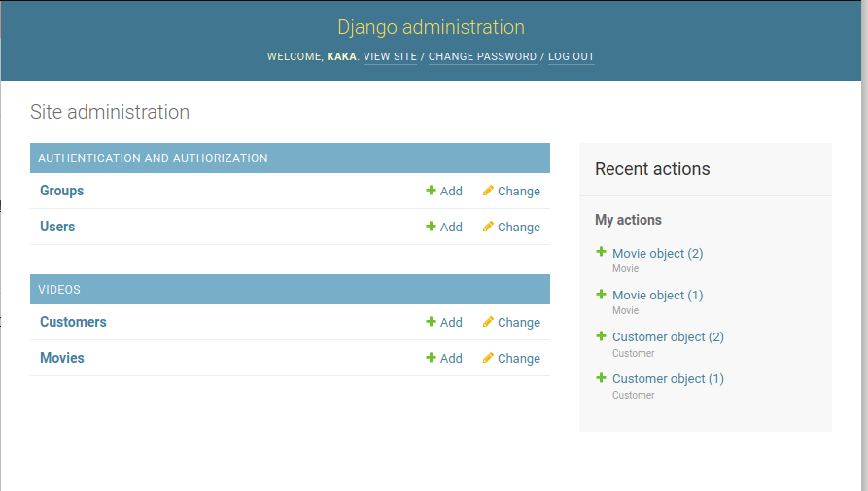
Task: Open the Users model page
Action: 57,227
